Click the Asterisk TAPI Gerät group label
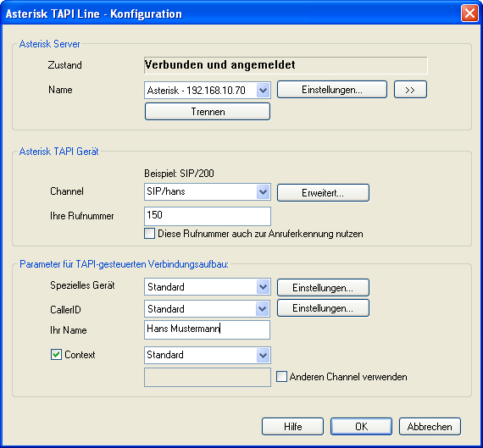This screenshot has width=483, height=448. click(x=58, y=152)
